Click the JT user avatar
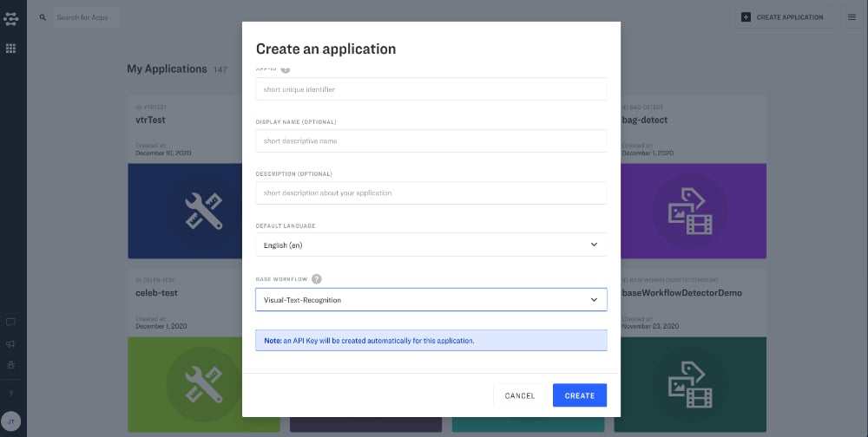 pos(11,423)
